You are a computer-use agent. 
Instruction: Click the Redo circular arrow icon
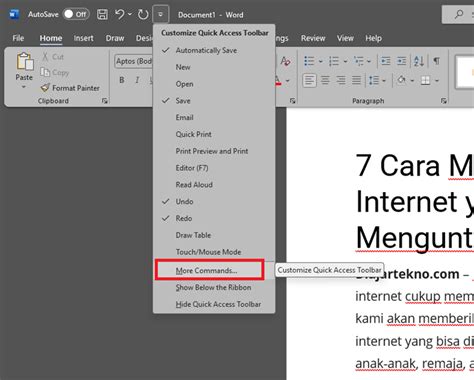click(143, 14)
